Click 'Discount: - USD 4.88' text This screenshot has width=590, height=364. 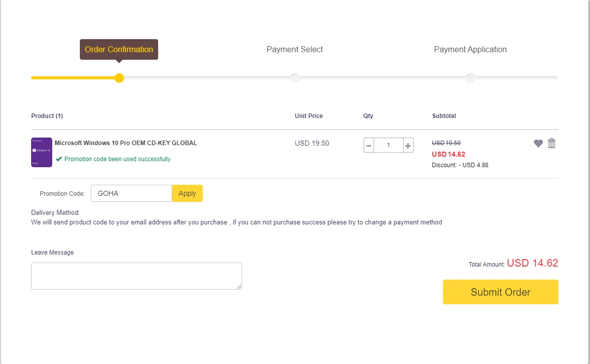[460, 165]
